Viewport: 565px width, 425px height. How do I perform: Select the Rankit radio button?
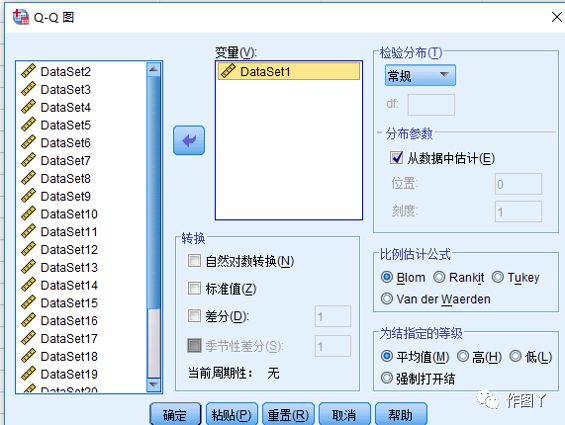pyautogui.click(x=439, y=277)
